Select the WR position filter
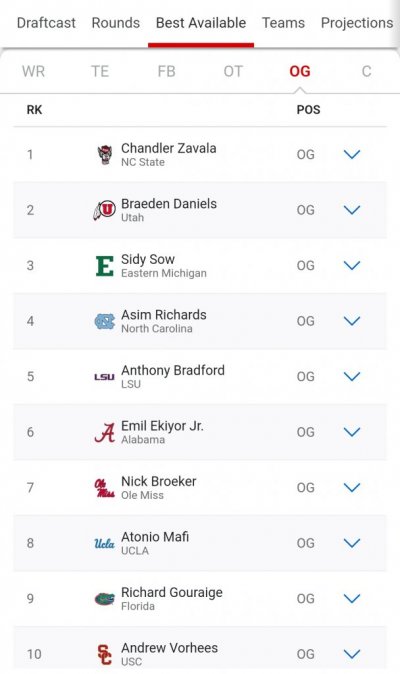This screenshot has width=400, height=674. coord(33,71)
